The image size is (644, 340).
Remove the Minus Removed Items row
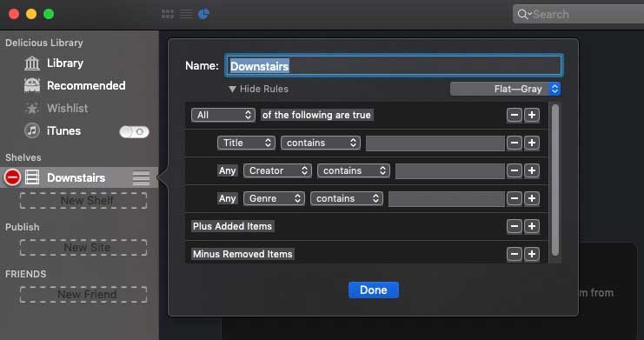click(515, 254)
